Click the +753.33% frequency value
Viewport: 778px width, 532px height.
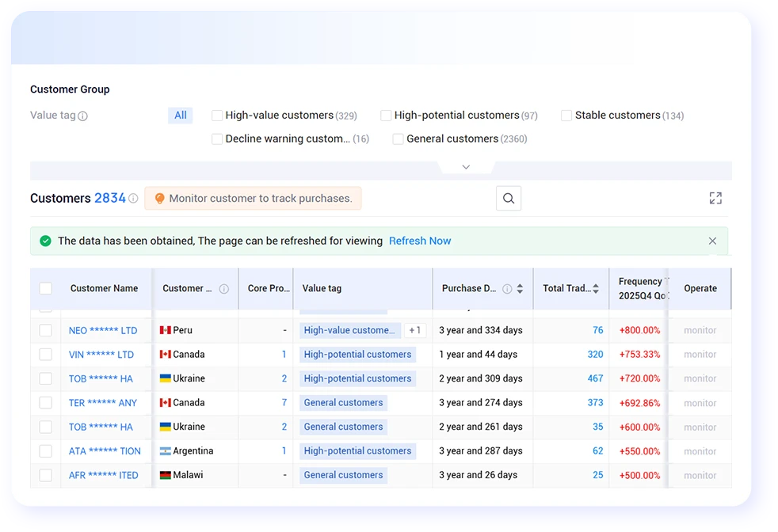(x=639, y=355)
